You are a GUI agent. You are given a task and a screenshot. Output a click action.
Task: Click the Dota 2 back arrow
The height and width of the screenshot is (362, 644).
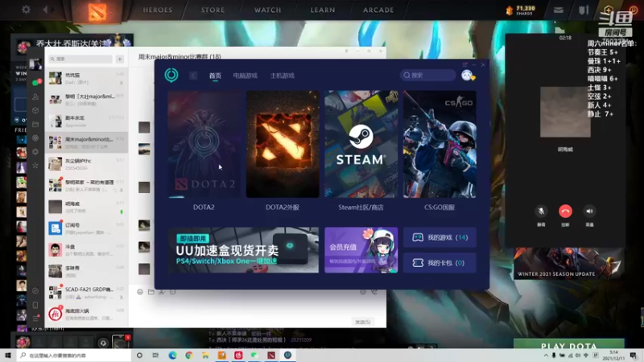coord(45,9)
